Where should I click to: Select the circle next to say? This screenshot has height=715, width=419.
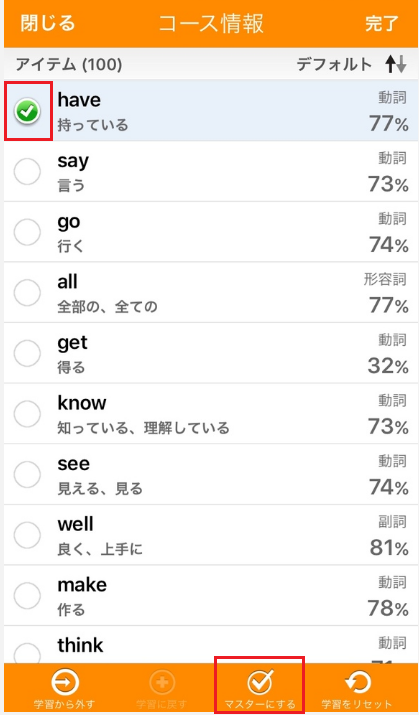tap(27, 172)
